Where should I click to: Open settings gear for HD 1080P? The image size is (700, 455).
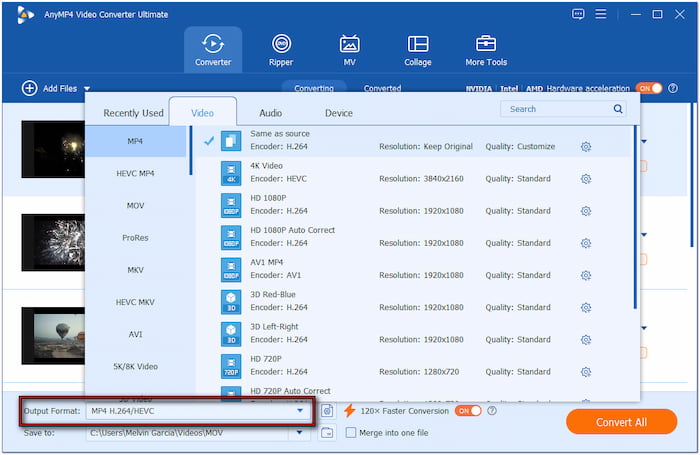click(586, 211)
